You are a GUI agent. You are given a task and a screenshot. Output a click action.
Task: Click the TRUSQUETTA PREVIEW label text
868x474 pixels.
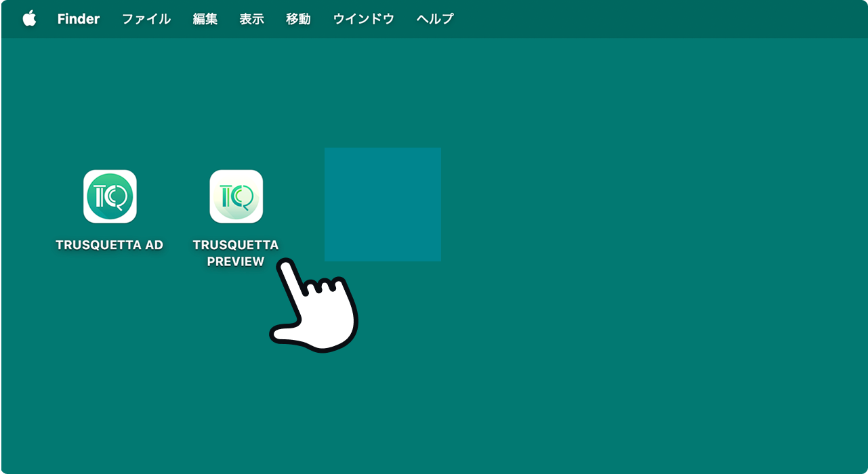236,253
